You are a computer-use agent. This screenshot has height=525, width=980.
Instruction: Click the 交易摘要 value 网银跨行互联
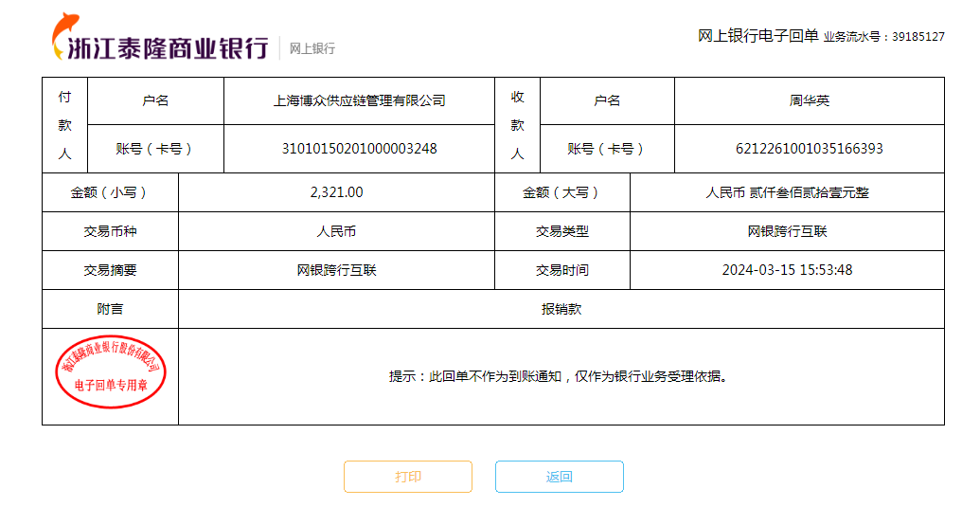[x=336, y=270]
